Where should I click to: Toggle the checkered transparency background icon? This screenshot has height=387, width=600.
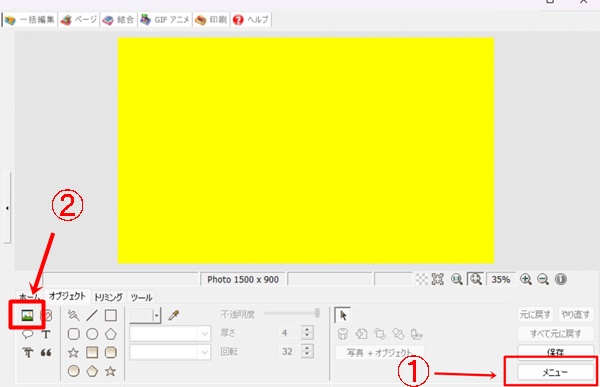coord(422,279)
